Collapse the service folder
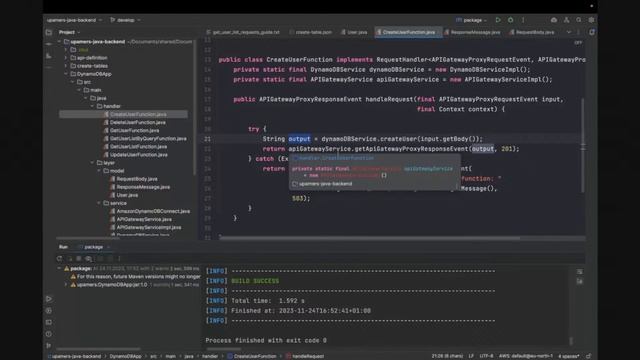The height and width of the screenshot is (360, 640). pos(99,203)
